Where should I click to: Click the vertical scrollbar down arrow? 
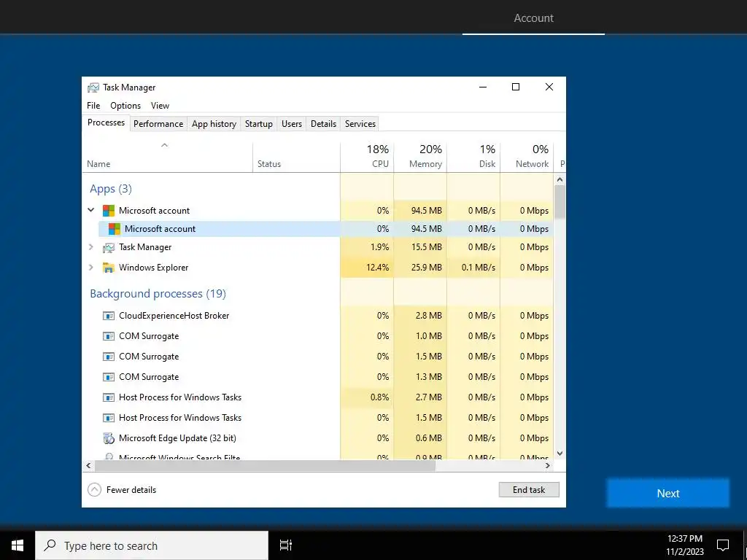[x=560, y=454]
